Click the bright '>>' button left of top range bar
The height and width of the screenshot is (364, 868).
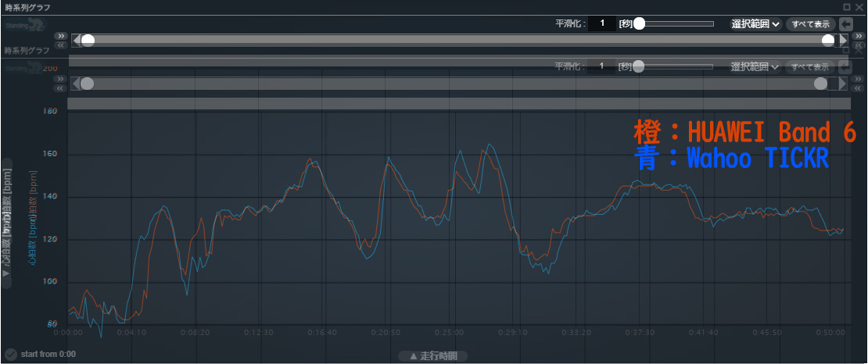pyautogui.click(x=62, y=35)
